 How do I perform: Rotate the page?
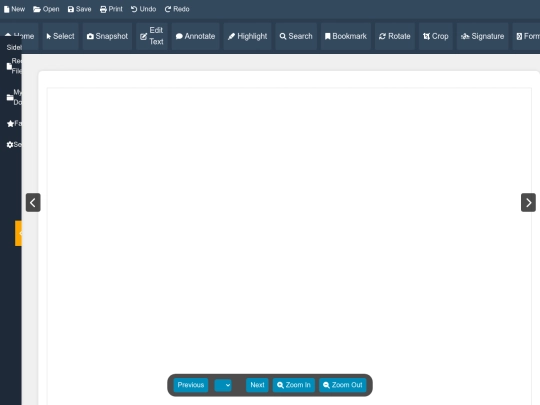[395, 36]
